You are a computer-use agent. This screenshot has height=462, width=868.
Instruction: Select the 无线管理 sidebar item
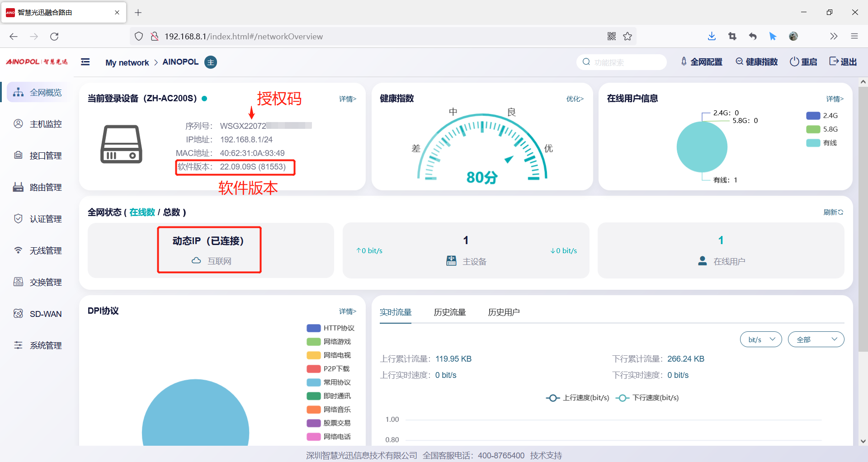[x=45, y=250]
